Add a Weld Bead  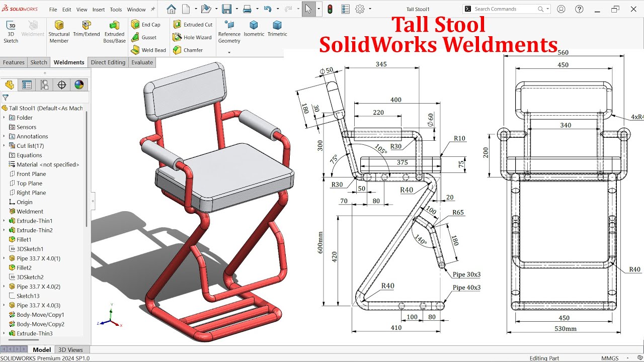(148, 50)
